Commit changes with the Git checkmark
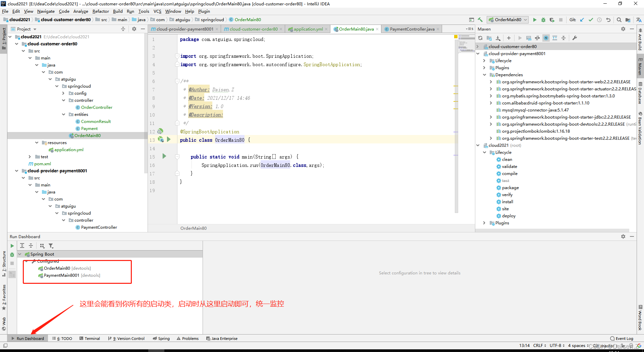 click(591, 20)
